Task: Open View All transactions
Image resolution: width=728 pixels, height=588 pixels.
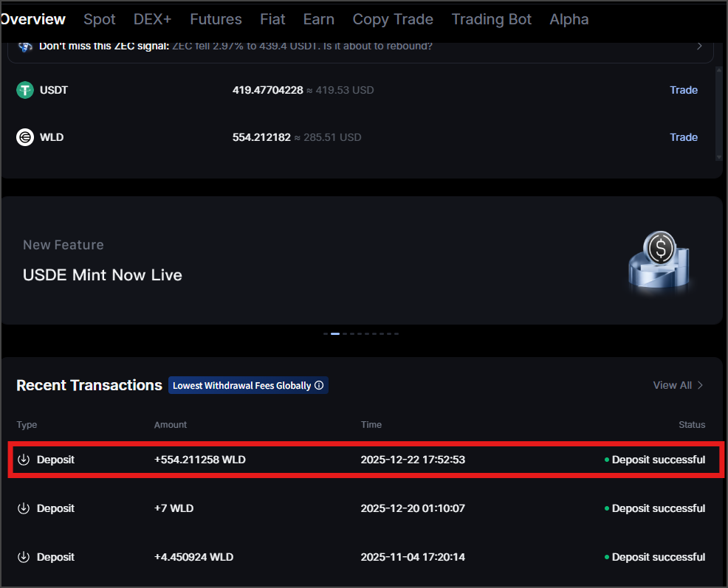Action: click(678, 385)
